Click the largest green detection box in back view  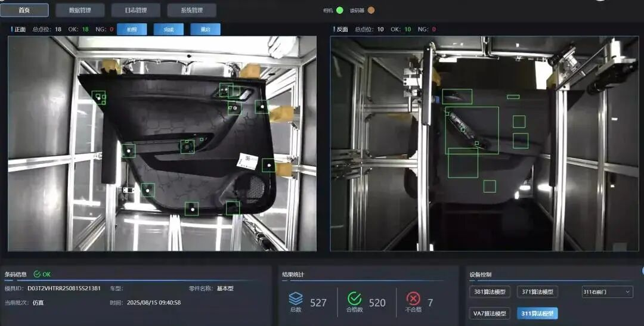click(472, 130)
